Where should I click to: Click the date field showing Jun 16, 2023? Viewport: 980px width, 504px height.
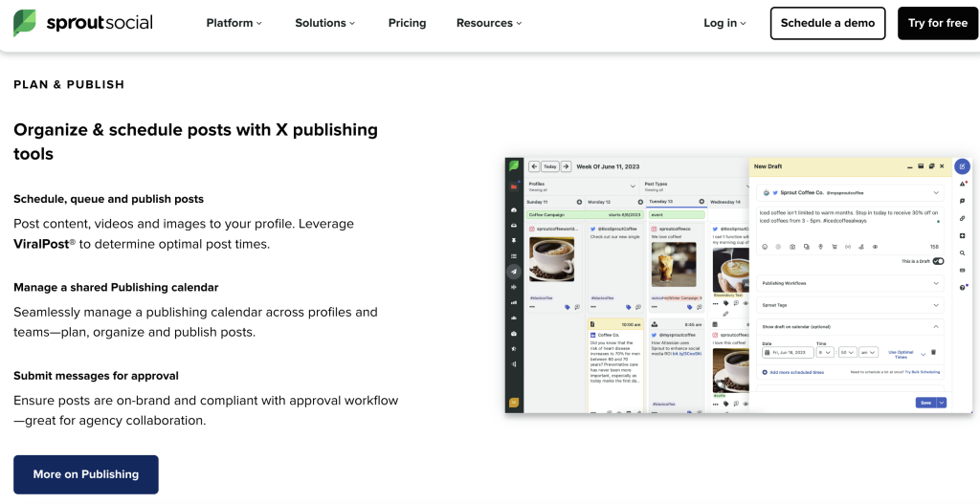[x=787, y=352]
